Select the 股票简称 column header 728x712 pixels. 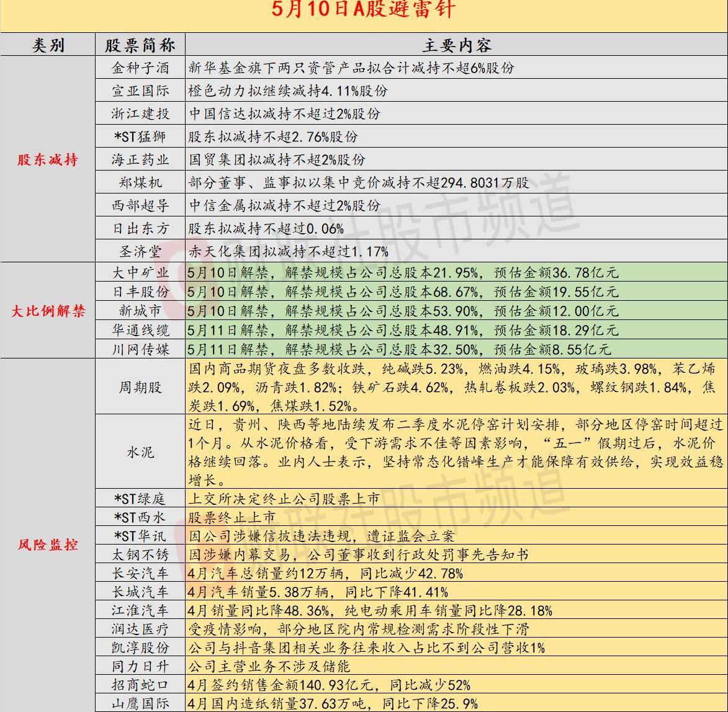140,45
